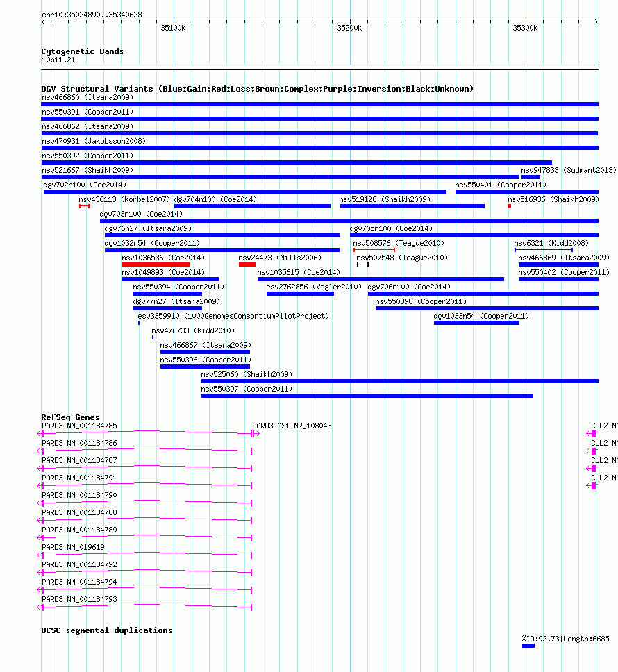
Task: Select the blue segmental duplication block
Action: (528, 646)
